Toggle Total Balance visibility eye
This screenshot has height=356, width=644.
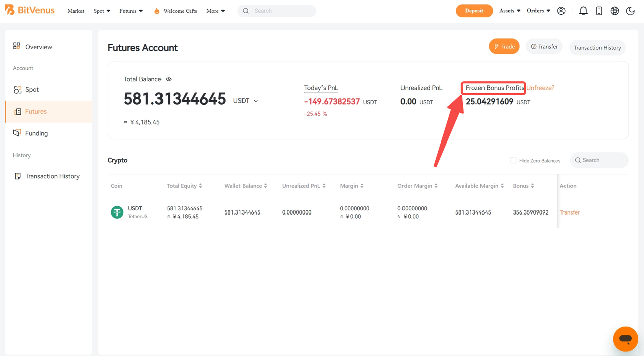pos(169,79)
